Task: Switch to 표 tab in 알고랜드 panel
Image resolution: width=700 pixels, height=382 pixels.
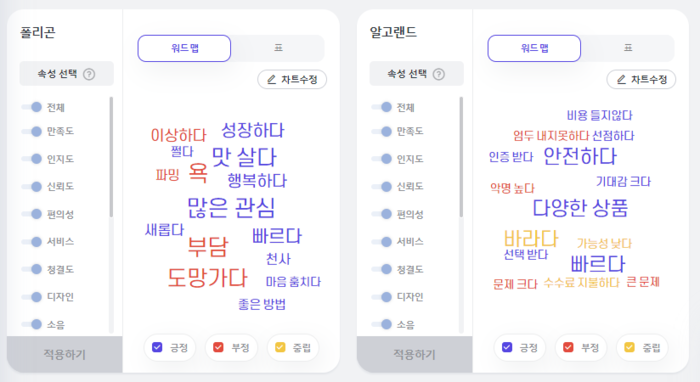Action: click(x=628, y=48)
